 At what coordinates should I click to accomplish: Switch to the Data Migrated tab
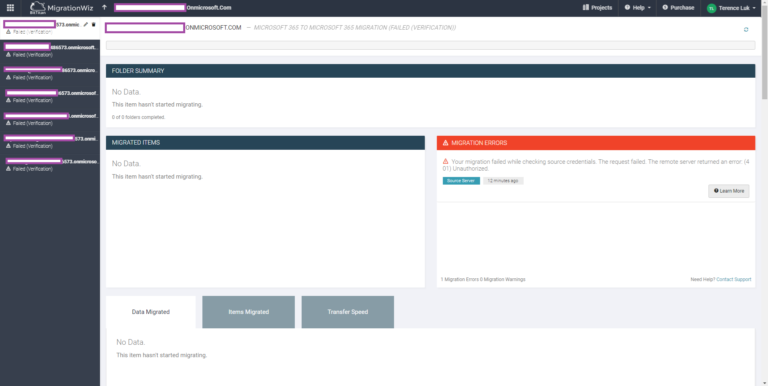[151, 312]
